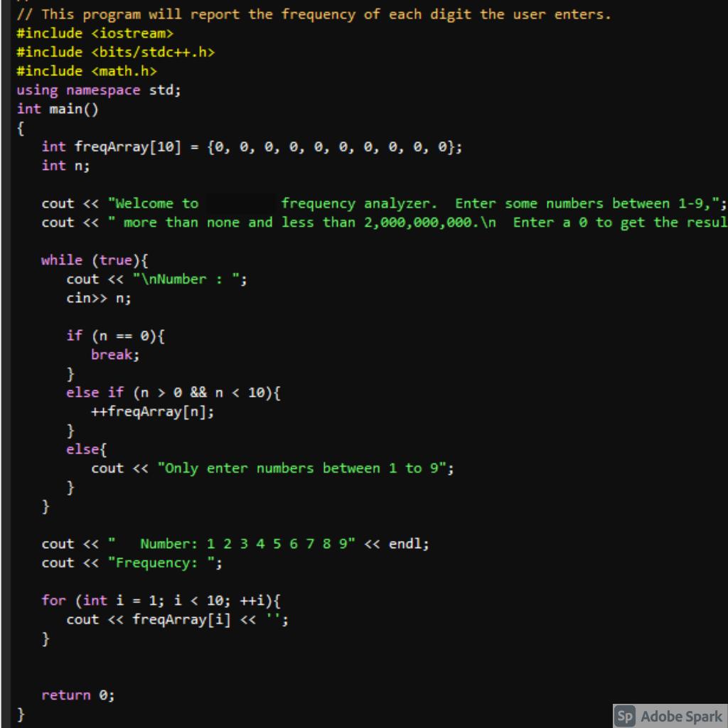The image size is (728, 728).
Task: Select the int main() declaration
Action: [56, 109]
